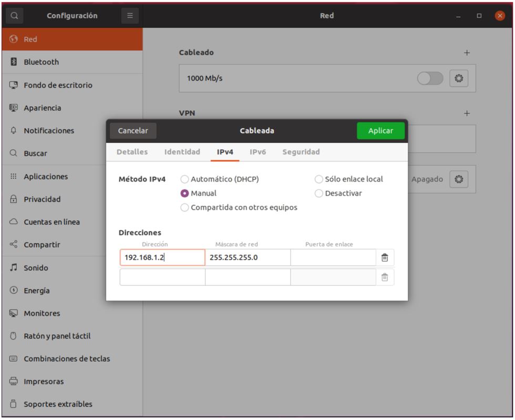Add a VPN with the plus icon
This screenshot has height=420, width=515.
click(x=467, y=114)
